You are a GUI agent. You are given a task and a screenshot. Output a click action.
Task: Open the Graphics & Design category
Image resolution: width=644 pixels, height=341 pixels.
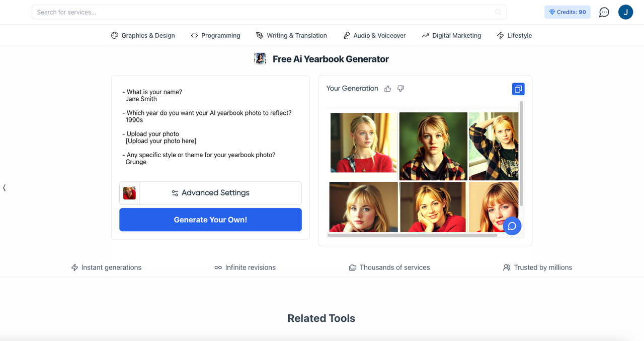pos(143,36)
